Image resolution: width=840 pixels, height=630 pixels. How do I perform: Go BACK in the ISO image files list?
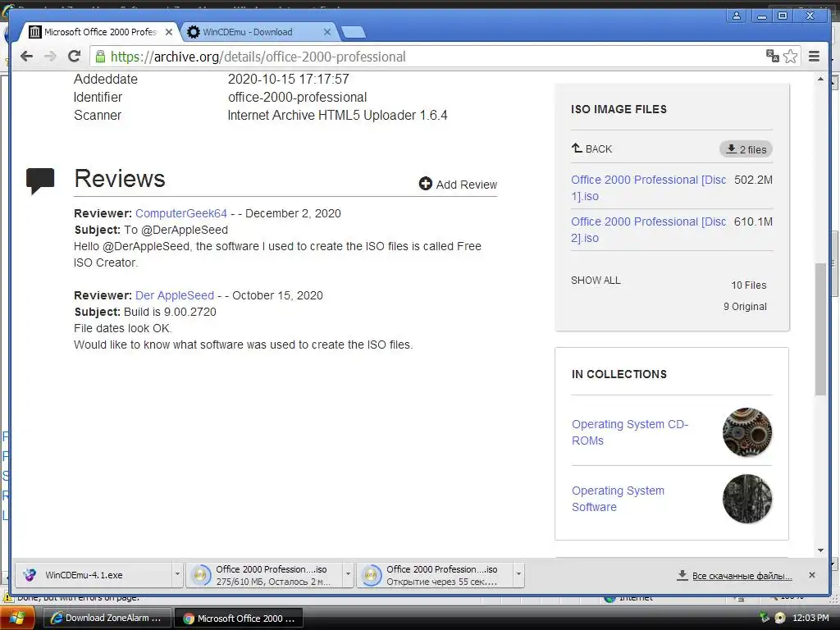tap(591, 149)
